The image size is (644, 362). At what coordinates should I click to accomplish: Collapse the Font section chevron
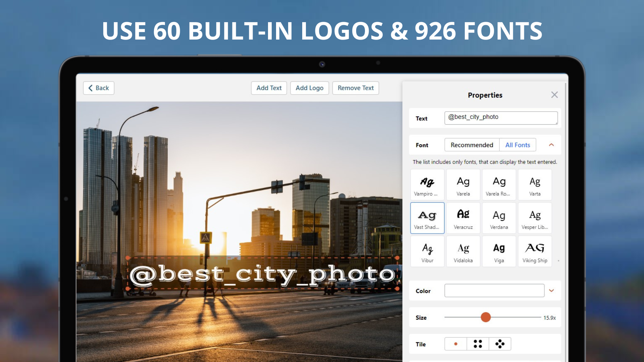point(551,145)
